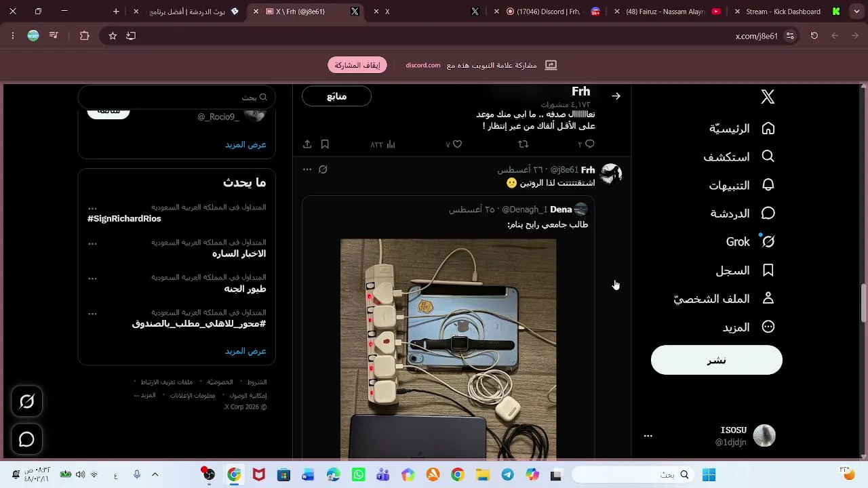This screenshot has height=488, width=868.
Task: Close the X \ Frh (@j8e61) tab
Action: click(x=256, y=12)
